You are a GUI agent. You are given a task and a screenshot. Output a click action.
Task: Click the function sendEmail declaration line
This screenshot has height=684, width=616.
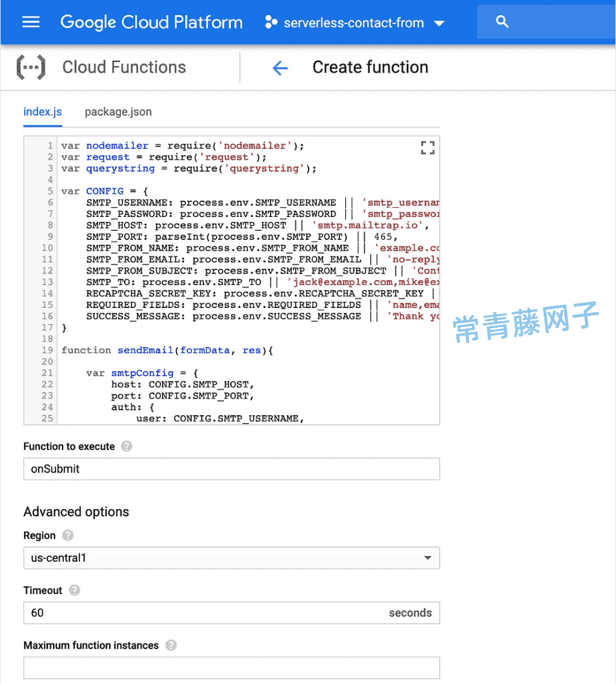tap(167, 350)
